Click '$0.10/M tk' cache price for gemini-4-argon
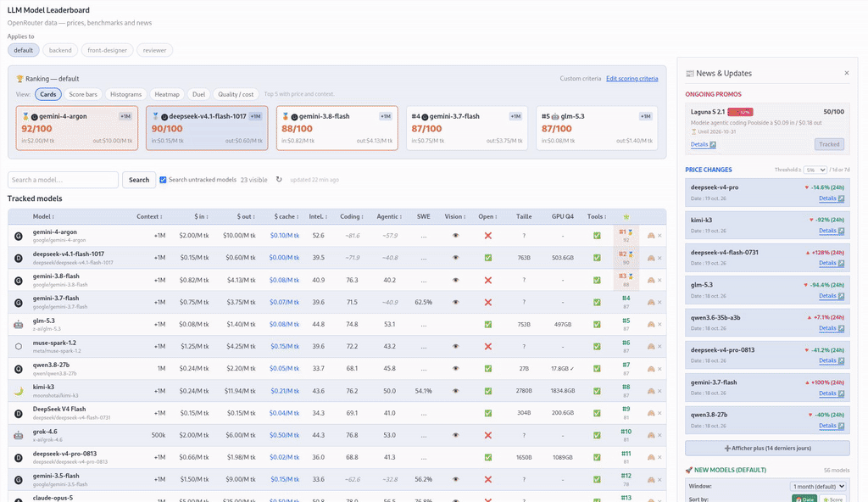The image size is (868, 502). 285,236
